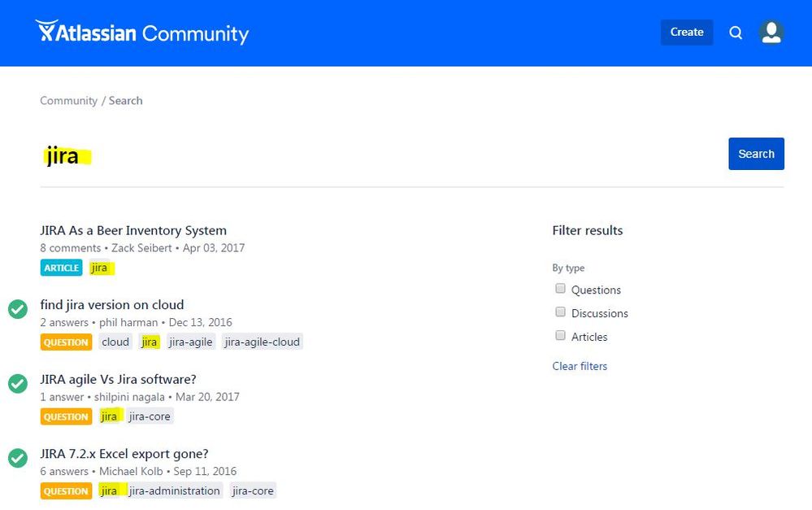Click the Clear filters link
This screenshot has height=510, width=812.
tap(580, 366)
